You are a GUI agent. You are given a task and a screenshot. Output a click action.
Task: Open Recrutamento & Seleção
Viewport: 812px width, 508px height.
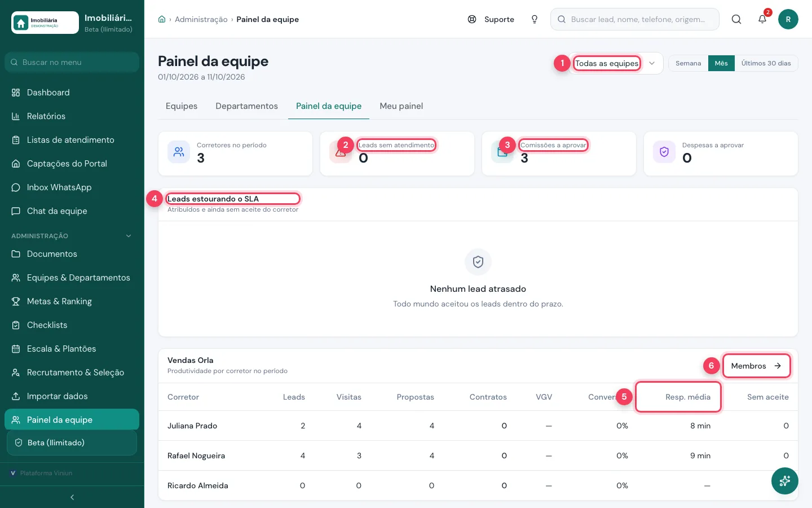pos(72,373)
